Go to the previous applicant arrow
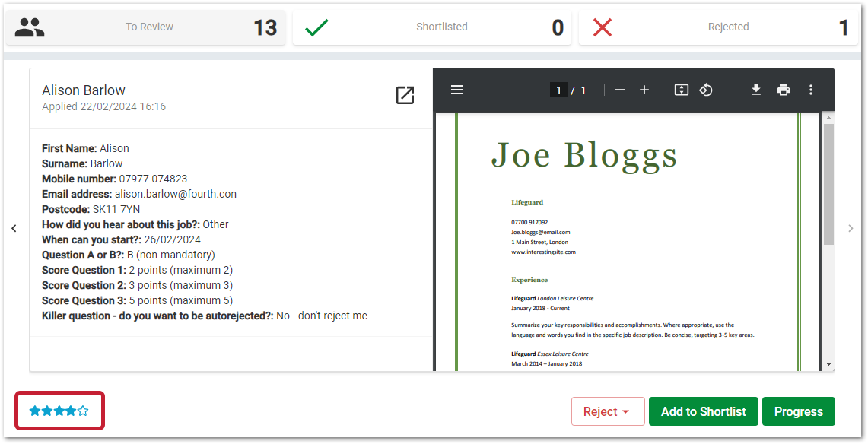 tap(14, 228)
